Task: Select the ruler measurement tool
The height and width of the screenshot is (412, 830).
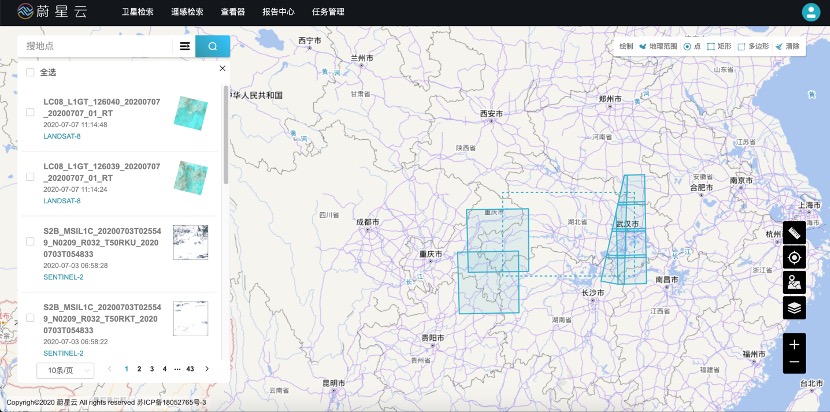Action: 794,232
